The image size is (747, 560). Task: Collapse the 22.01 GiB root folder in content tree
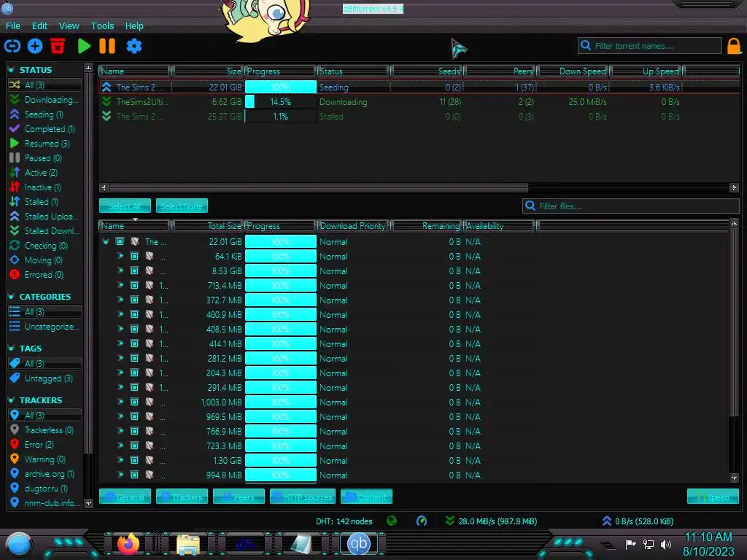point(106,241)
